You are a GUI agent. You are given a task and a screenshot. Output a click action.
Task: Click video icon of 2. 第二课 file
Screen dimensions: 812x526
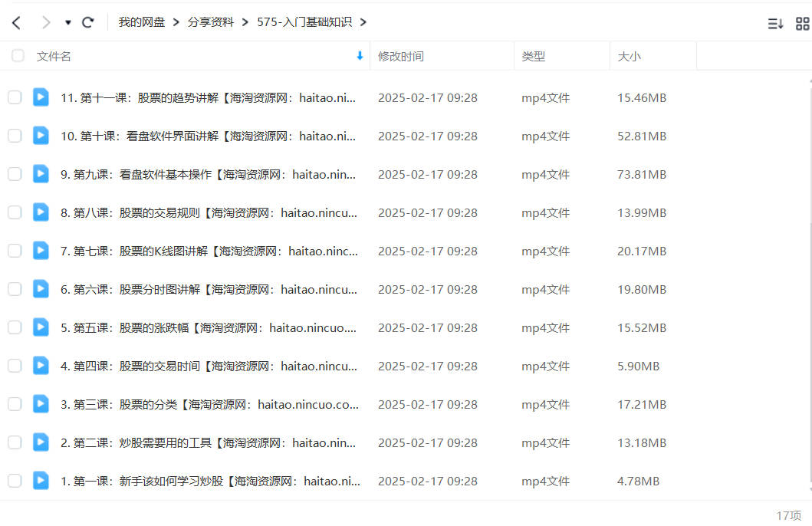click(x=41, y=442)
